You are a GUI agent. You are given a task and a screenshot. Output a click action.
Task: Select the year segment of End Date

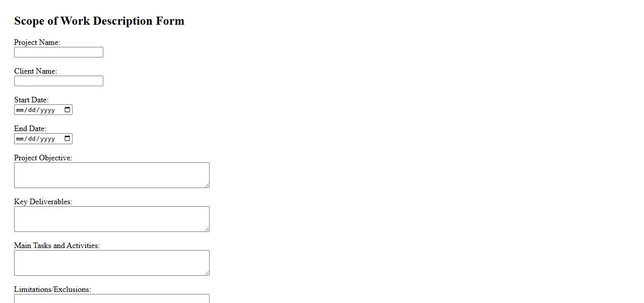47,139
